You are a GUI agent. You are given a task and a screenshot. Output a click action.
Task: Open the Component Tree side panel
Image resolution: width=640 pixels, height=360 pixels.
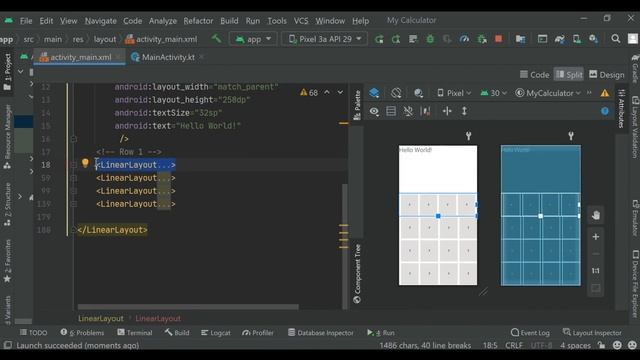[357, 273]
